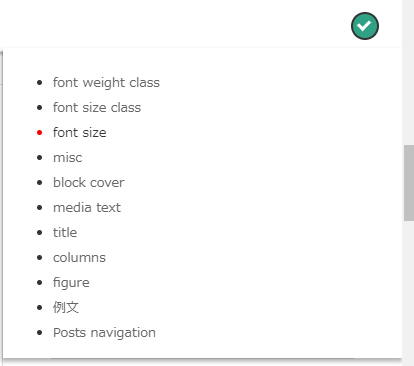Image resolution: width=414 pixels, height=366 pixels.
Task: Go to Posts navigation
Action: tap(104, 333)
